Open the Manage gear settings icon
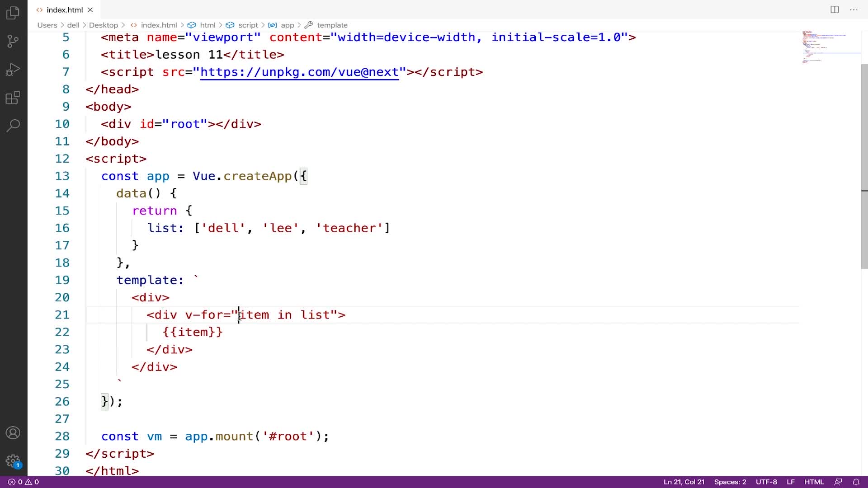Viewport: 868px width, 488px height. [x=13, y=461]
